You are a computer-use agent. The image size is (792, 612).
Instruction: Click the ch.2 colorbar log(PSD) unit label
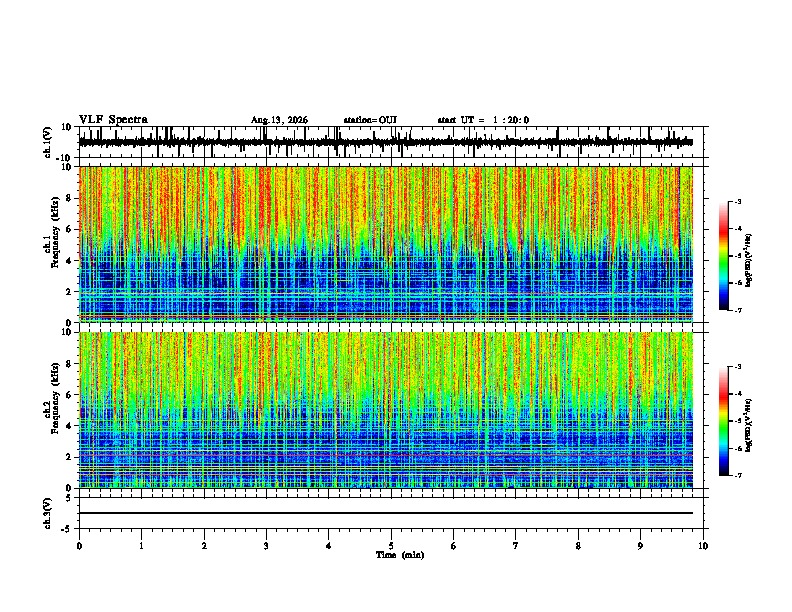pos(748,425)
